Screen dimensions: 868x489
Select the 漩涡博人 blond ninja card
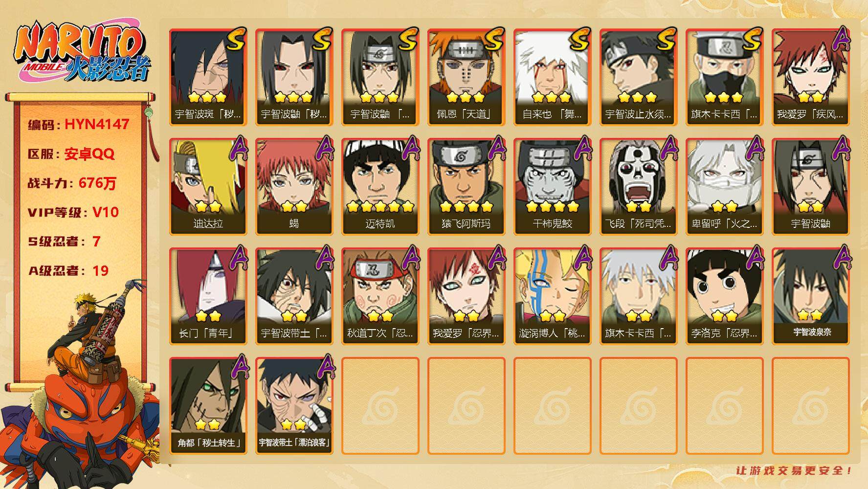552,296
